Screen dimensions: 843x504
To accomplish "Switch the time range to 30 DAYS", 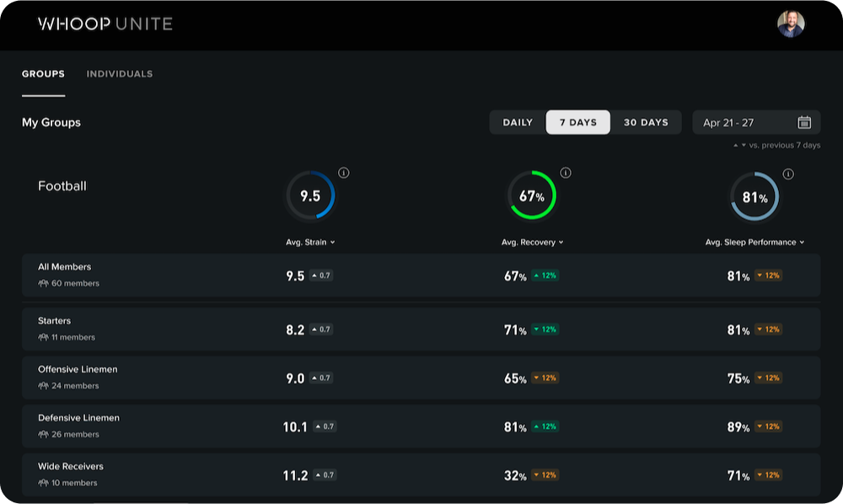I will (646, 121).
